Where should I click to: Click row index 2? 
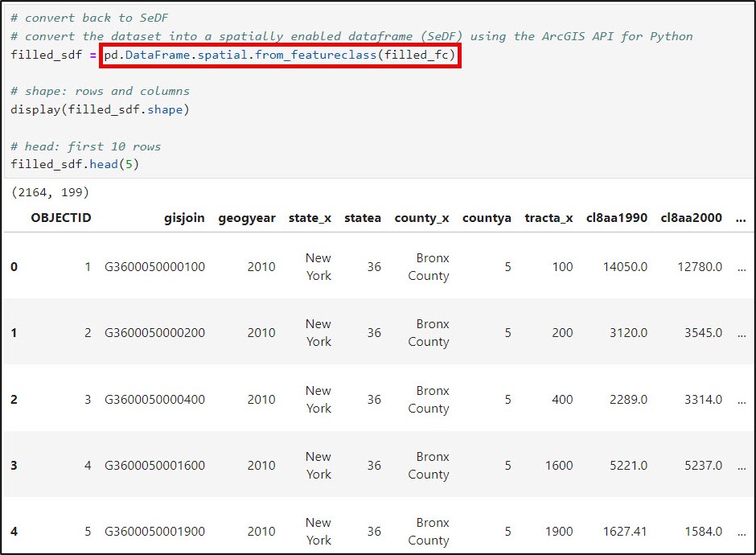[x=14, y=399]
